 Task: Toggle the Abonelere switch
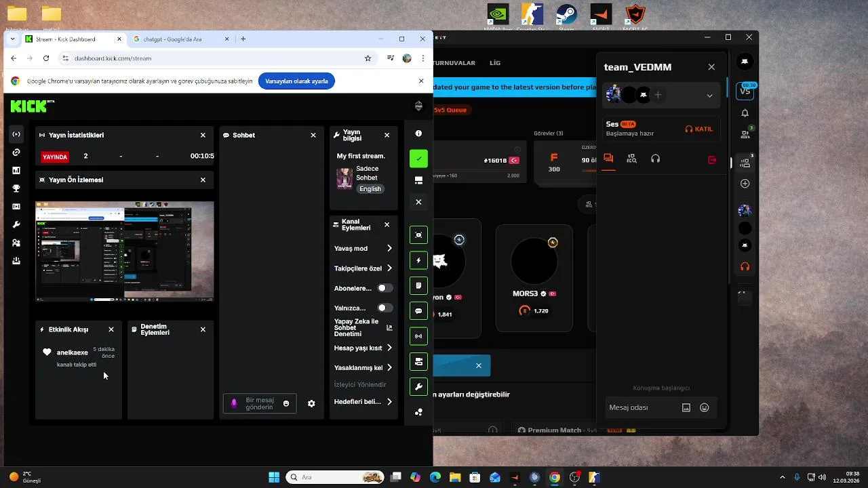[x=384, y=288]
